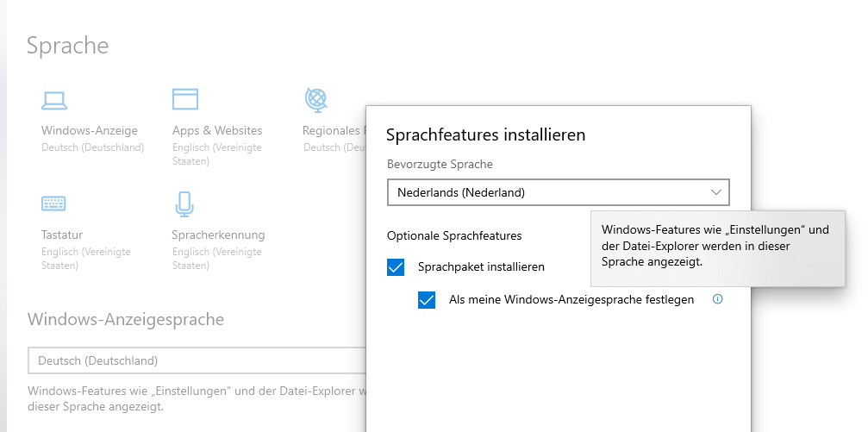
Task: Go to the Tastatur language label
Action: tap(62, 235)
